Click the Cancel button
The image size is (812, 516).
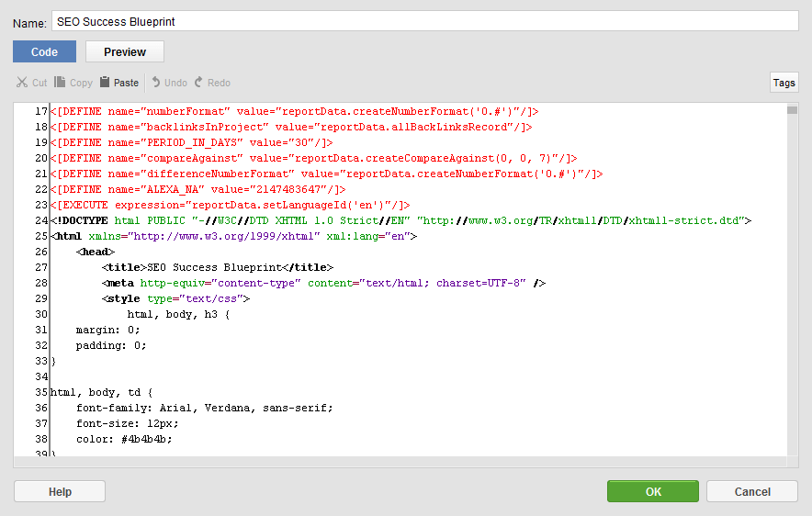752,491
